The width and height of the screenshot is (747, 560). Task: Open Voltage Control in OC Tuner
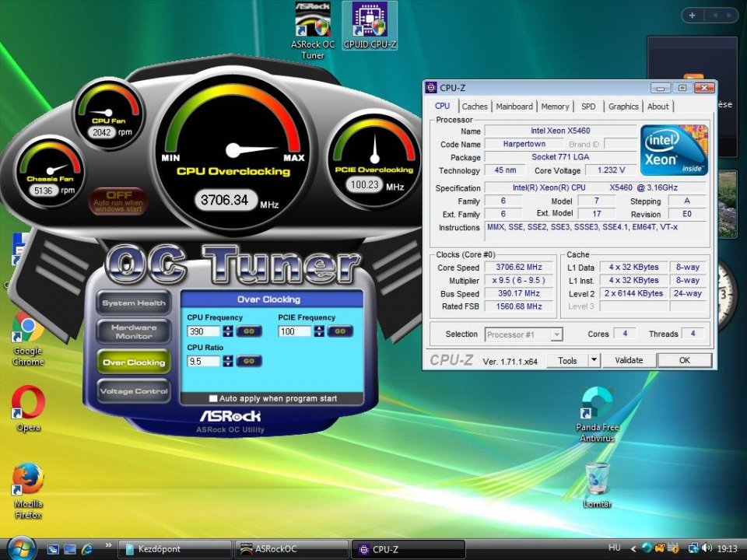(x=134, y=391)
